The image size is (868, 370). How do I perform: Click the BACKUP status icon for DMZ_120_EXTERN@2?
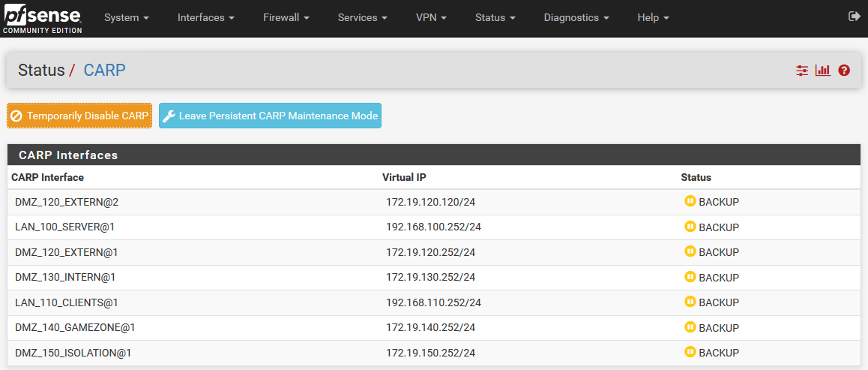coord(690,201)
